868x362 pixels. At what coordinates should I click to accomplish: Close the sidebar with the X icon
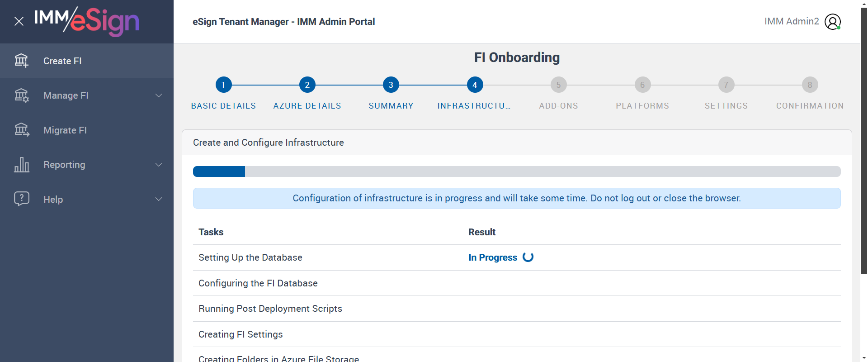click(x=19, y=21)
